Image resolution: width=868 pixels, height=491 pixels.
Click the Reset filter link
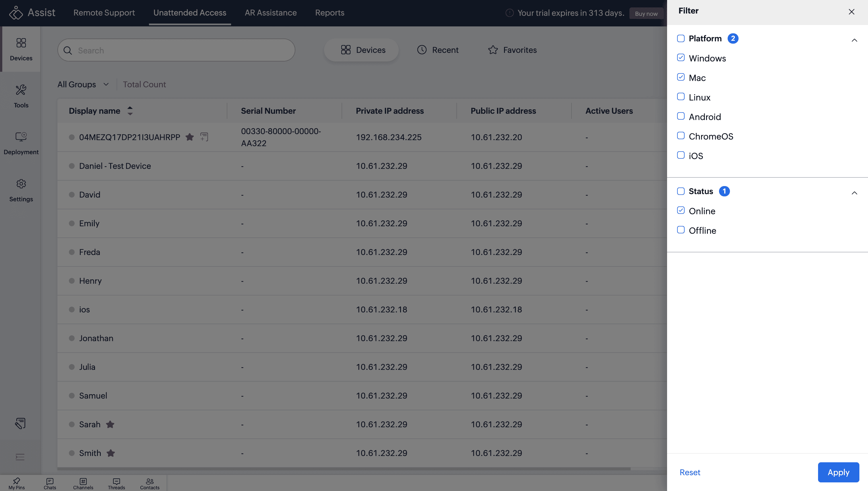point(690,472)
